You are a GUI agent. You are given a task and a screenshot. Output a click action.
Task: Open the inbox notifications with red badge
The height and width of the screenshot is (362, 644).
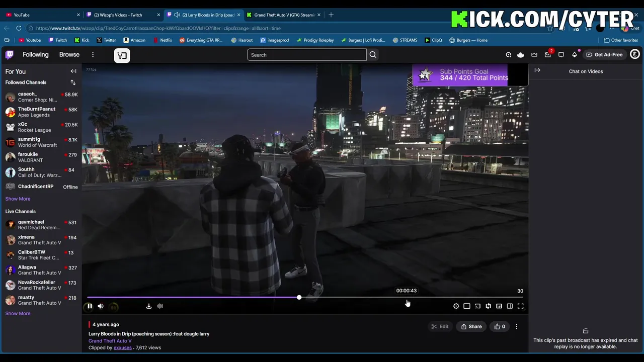pyautogui.click(x=548, y=55)
